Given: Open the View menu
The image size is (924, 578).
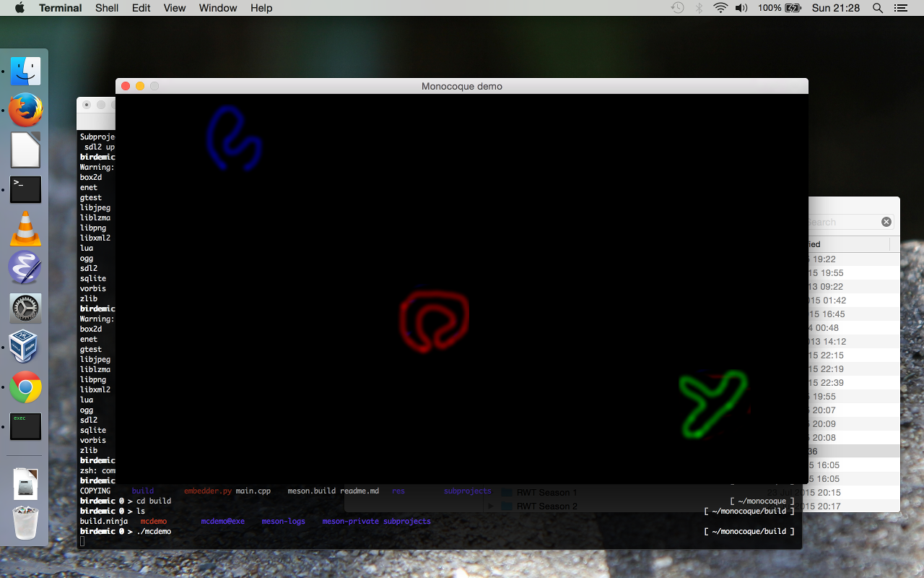Looking at the screenshot, I should click(x=175, y=8).
